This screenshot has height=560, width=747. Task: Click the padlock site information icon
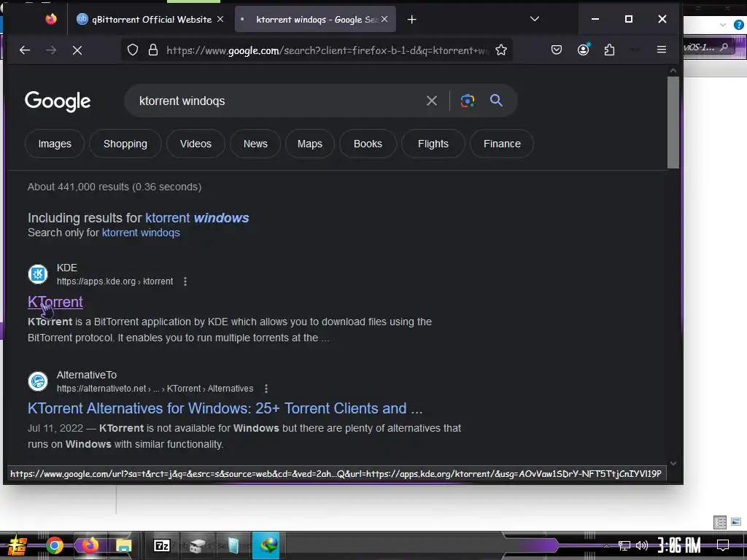(153, 50)
